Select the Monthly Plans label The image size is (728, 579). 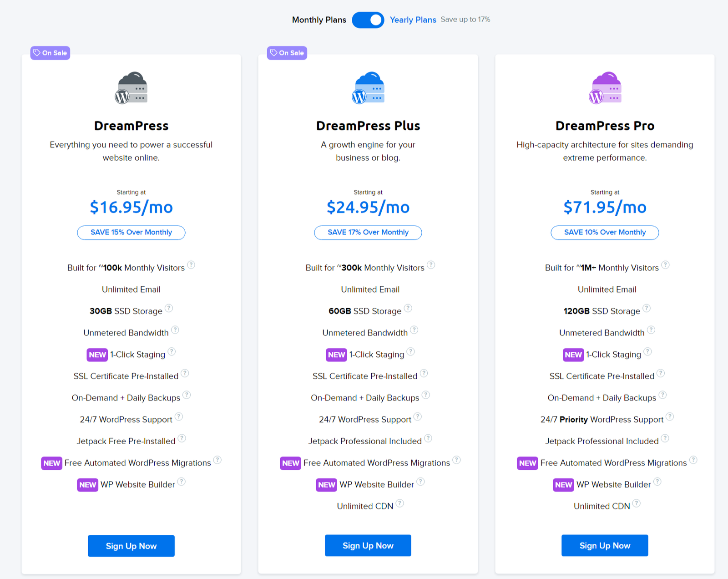click(x=318, y=20)
